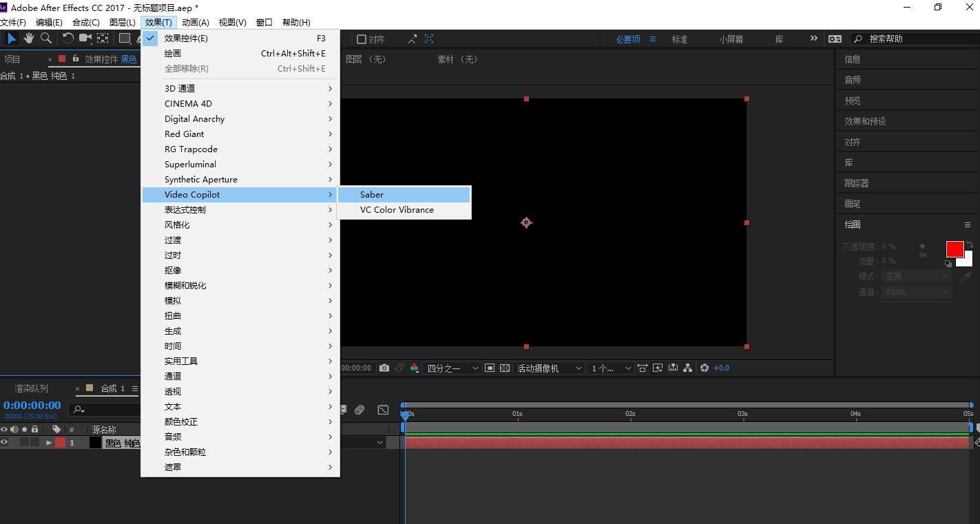Take a snapshot with camera icon
This screenshot has height=524, width=980.
(384, 368)
